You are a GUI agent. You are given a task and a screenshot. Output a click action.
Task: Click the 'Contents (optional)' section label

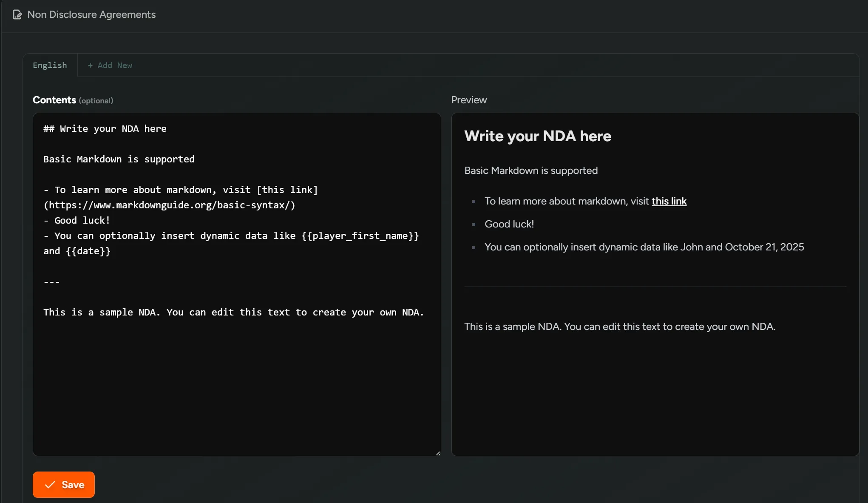click(x=73, y=100)
